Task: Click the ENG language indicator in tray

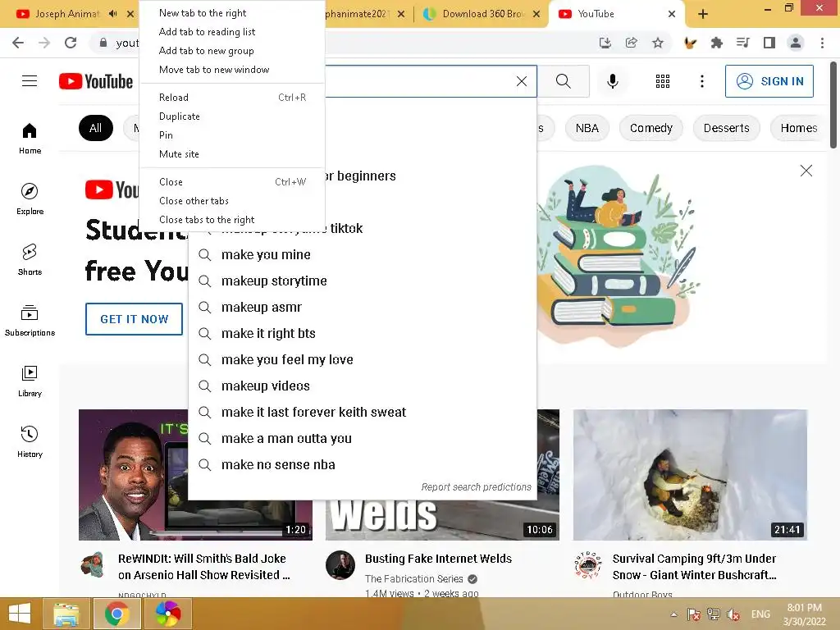Action: [760, 614]
